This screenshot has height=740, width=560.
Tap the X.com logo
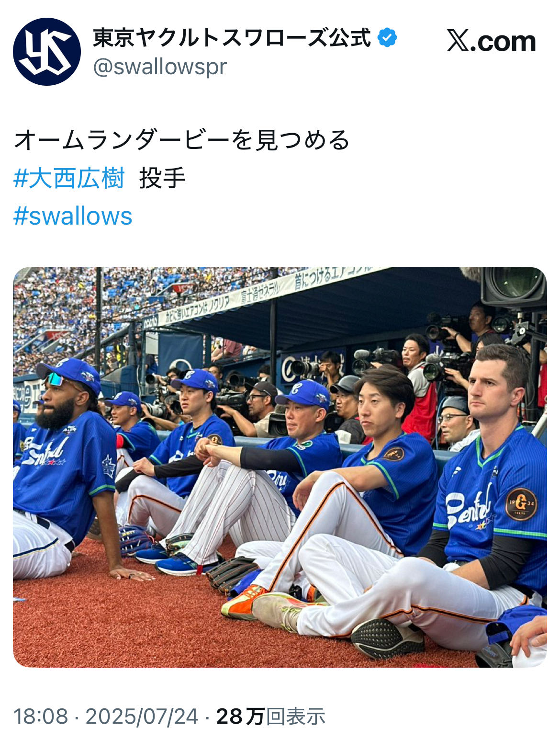pos(491,41)
